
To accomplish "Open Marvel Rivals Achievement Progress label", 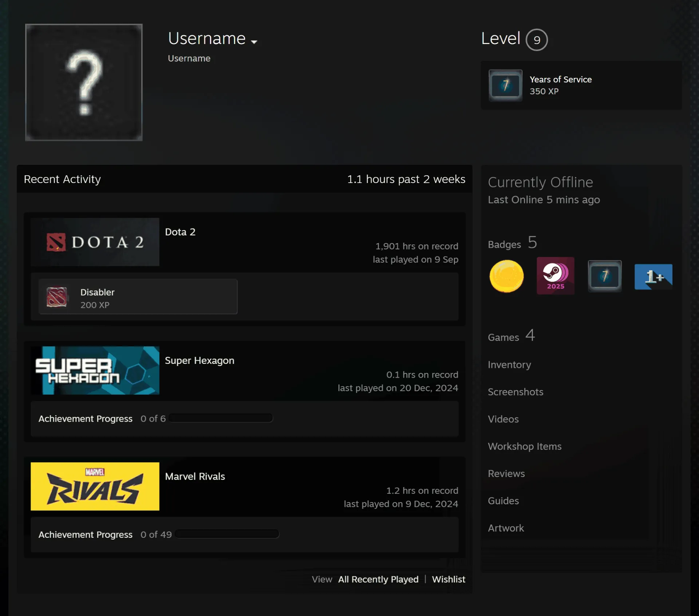I will pos(86,534).
